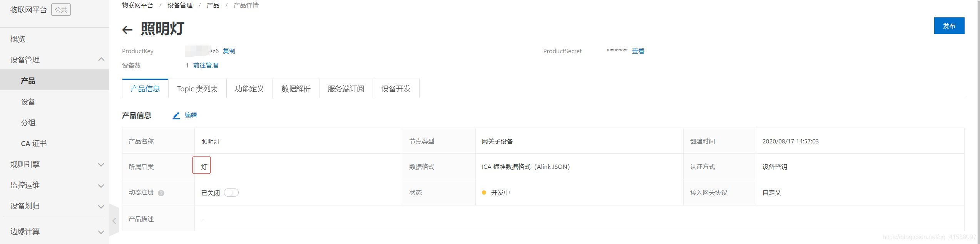This screenshot has width=980, height=244.
Task: Switch to the 产品信息 tab
Action: point(145,89)
